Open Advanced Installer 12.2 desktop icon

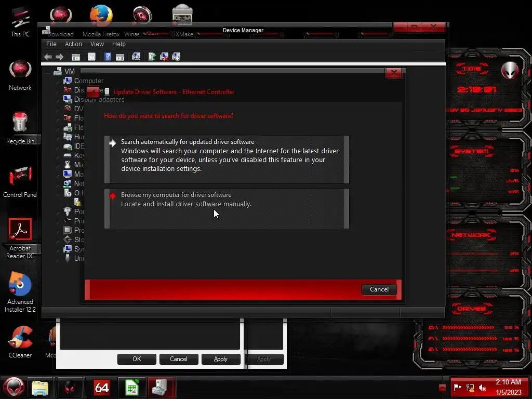20,292
